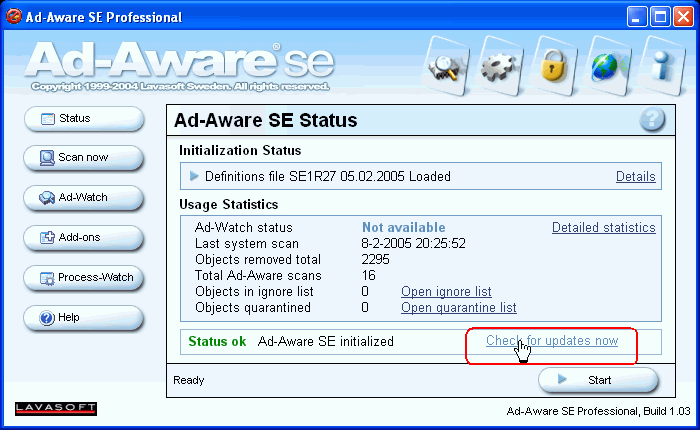700x430 pixels.
Task: Click the globe web update icon
Action: click(607, 67)
